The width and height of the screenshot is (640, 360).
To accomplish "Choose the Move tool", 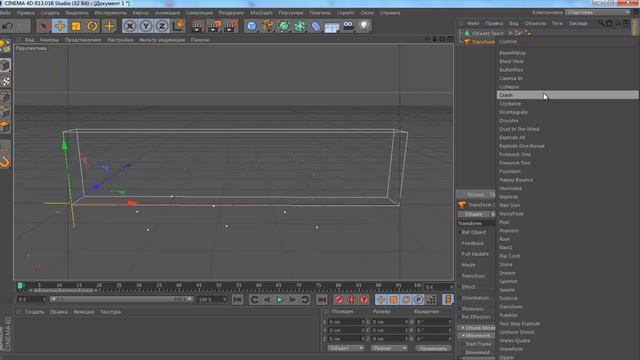I will tap(60, 26).
